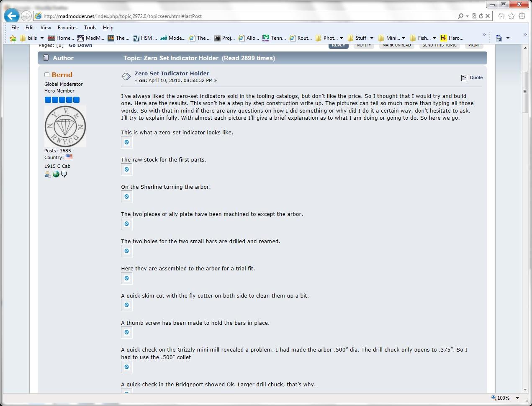532x406 pixels.
Task: Open the Edit menu
Action: pos(30,28)
